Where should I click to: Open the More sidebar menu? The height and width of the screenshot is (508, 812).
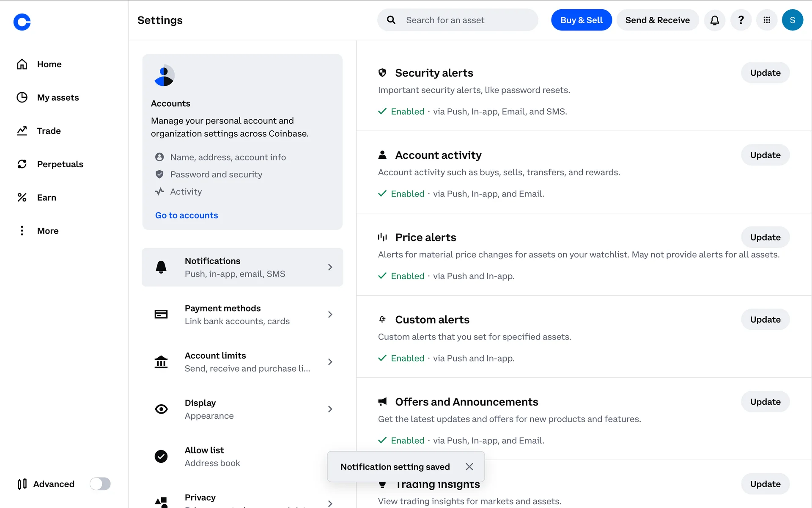coord(47,231)
